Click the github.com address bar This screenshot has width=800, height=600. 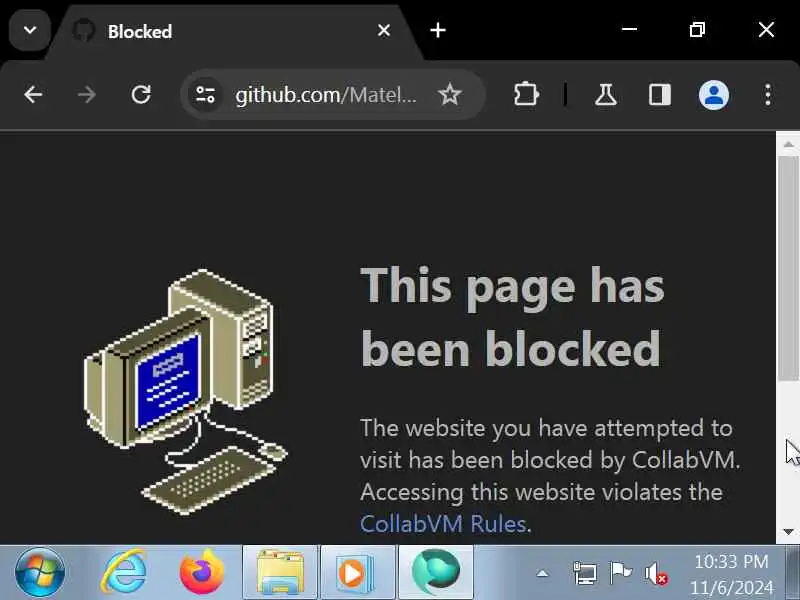pyautogui.click(x=326, y=95)
